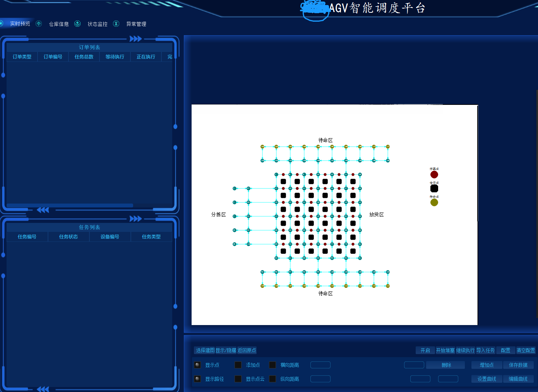Click the 订单编号 column header
The image size is (538, 392).
(x=53, y=57)
